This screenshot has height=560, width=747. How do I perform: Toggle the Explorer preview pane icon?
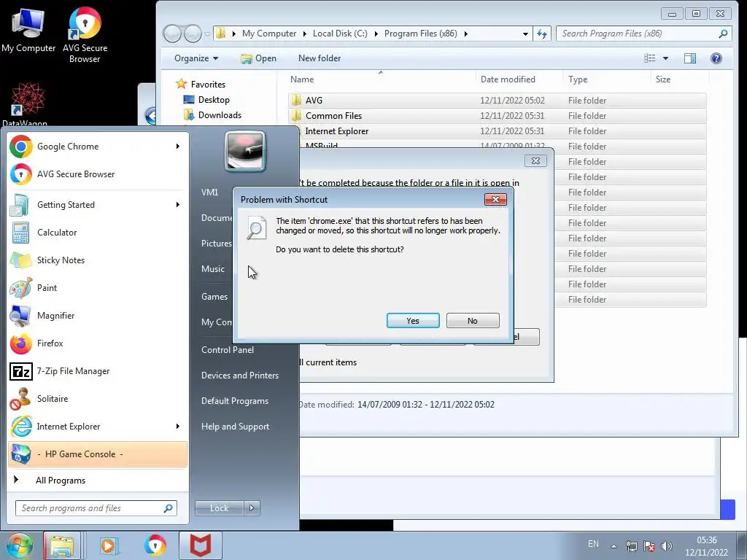[x=690, y=58]
